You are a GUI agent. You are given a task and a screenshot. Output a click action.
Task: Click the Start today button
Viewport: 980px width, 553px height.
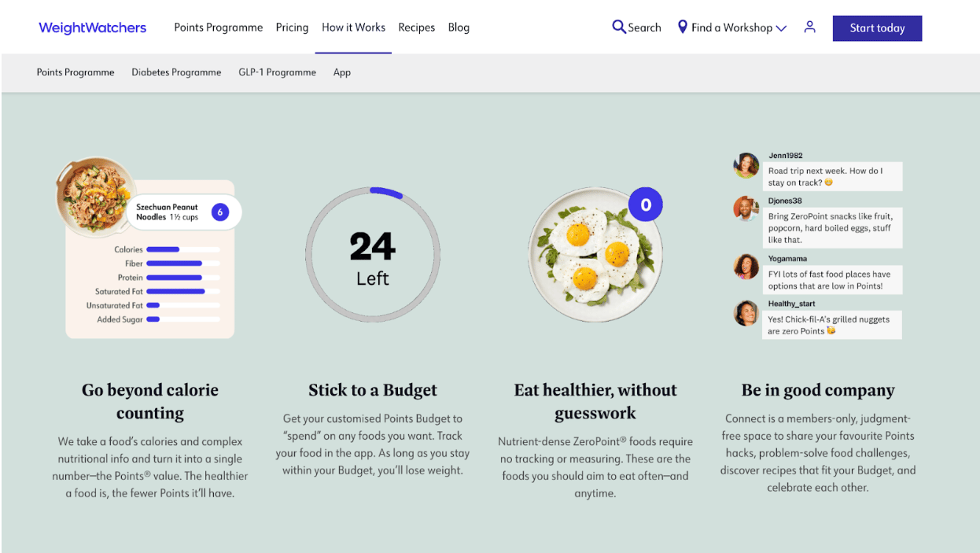(x=877, y=28)
